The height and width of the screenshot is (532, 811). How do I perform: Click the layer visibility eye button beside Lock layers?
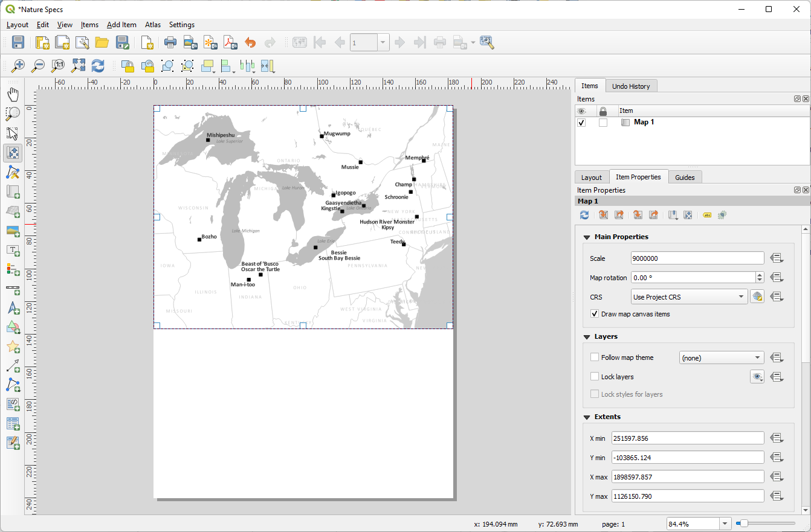(757, 376)
